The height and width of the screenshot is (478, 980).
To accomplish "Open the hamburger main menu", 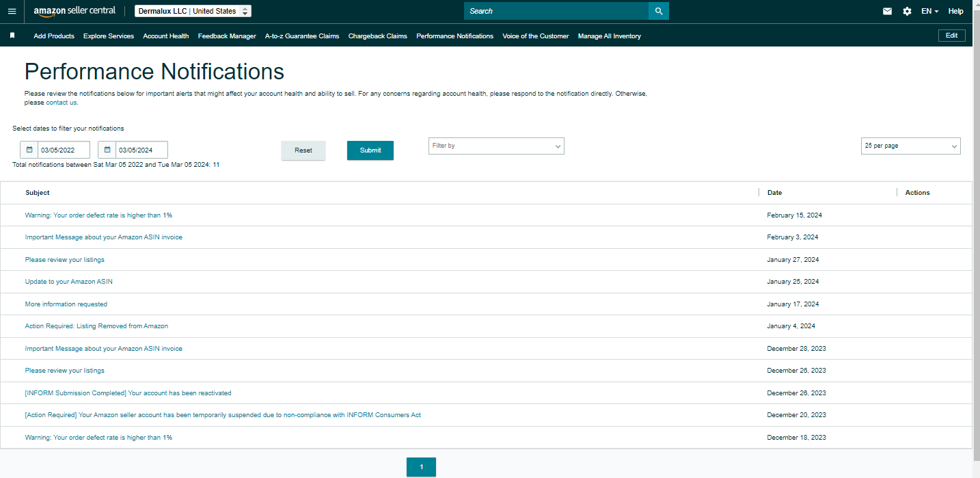I will tap(12, 11).
